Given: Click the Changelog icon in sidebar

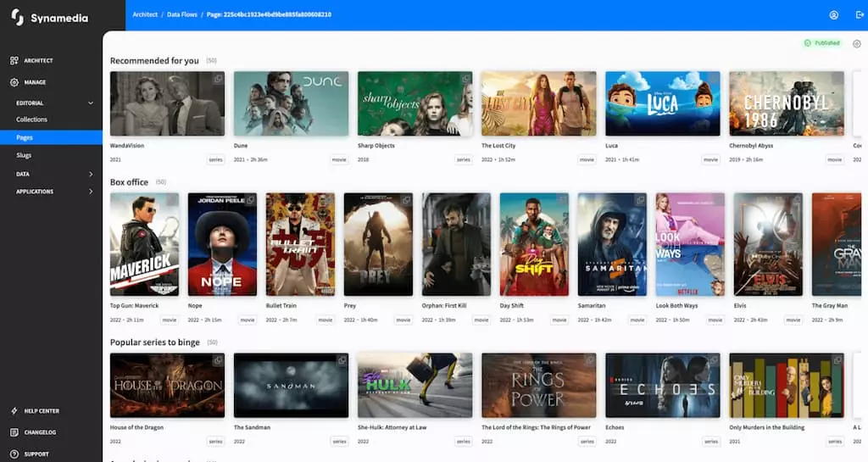Looking at the screenshot, I should click(x=14, y=432).
